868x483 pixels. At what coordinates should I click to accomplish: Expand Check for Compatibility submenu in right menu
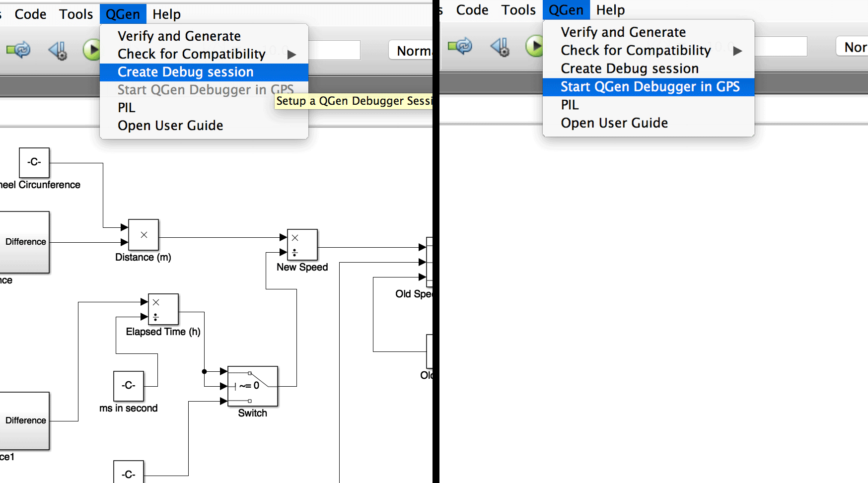pyautogui.click(x=649, y=50)
